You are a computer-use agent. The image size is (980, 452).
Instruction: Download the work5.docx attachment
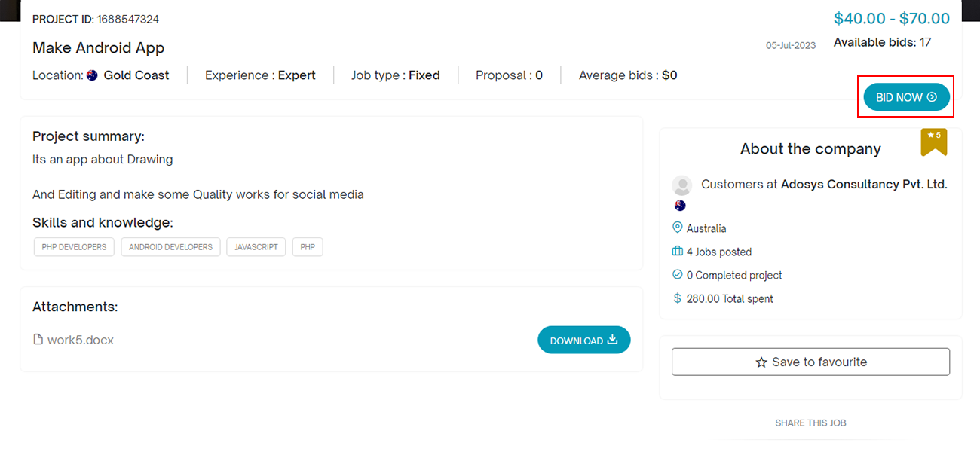(x=583, y=341)
